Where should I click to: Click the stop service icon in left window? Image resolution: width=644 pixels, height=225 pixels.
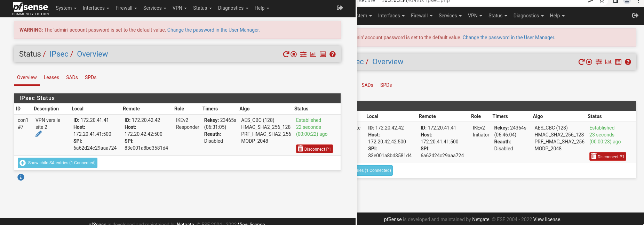click(x=294, y=54)
